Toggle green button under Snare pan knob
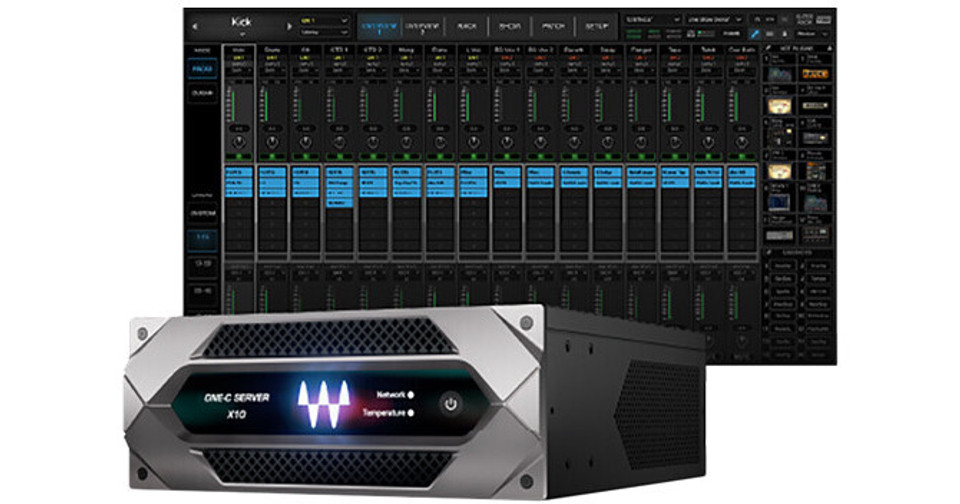 click(x=272, y=157)
